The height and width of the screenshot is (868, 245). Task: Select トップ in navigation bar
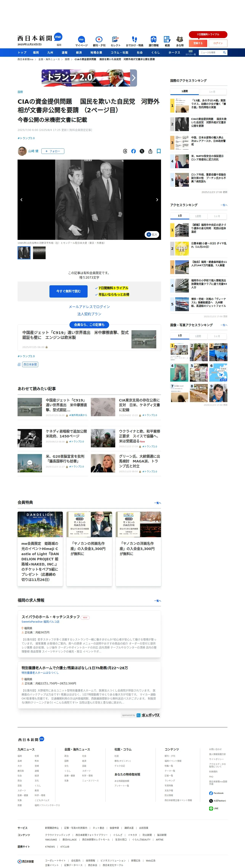22,53
